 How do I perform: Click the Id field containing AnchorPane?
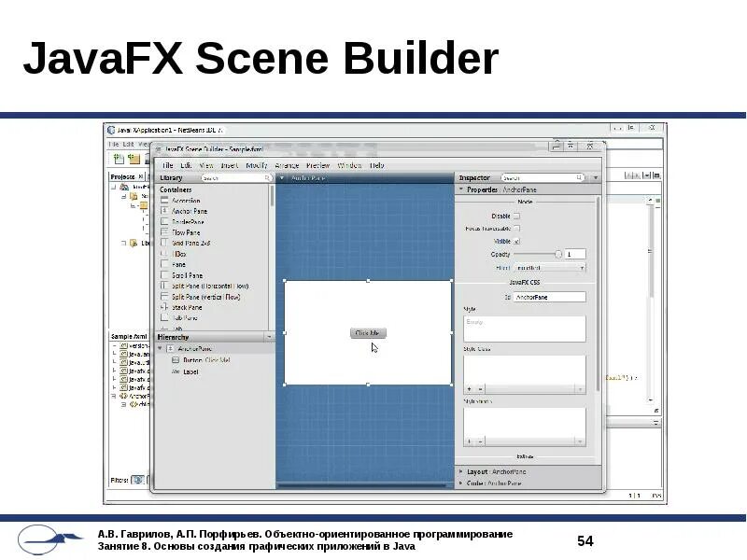pos(549,297)
